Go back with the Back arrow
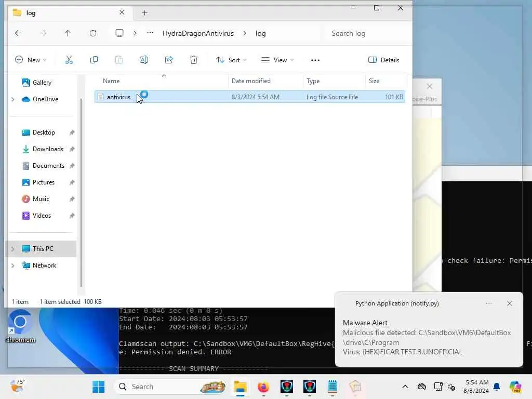 coord(18,33)
